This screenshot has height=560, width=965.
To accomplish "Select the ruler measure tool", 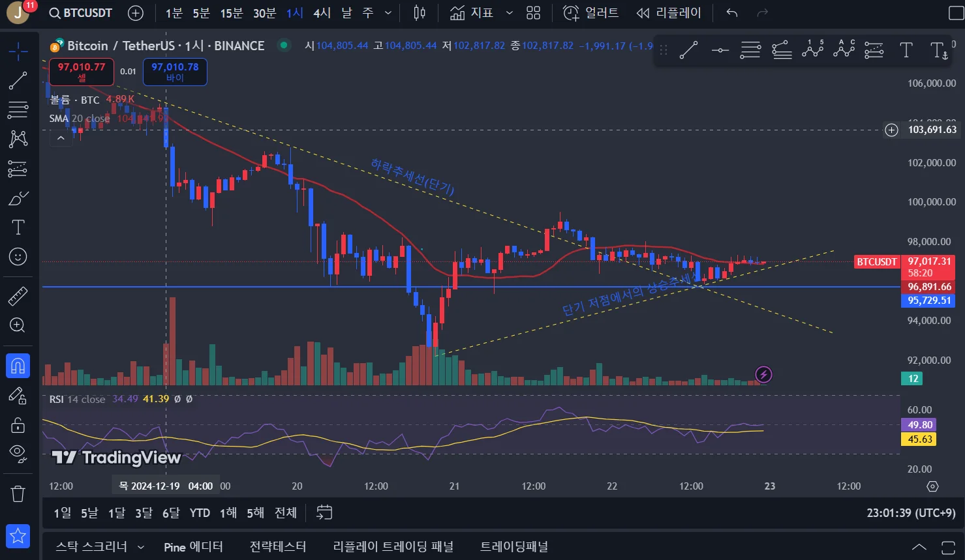I will pos(18,296).
